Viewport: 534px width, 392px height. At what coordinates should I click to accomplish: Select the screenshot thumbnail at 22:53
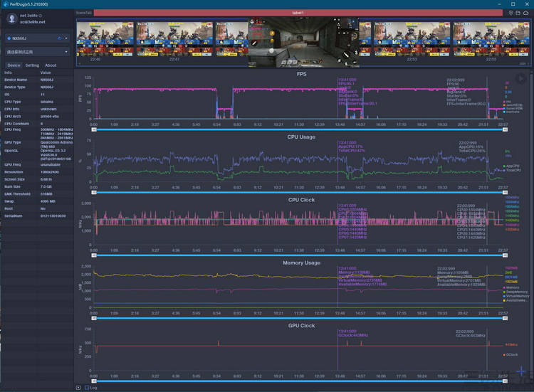click(412, 39)
